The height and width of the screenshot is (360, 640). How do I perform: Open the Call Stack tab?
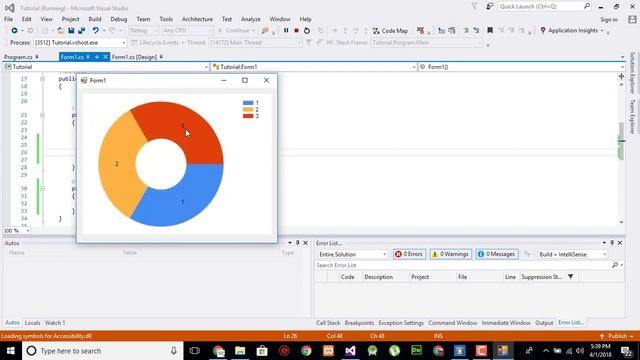click(328, 323)
